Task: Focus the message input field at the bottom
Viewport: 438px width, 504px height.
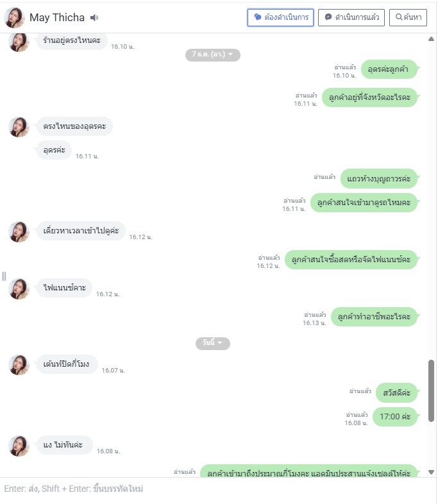Action: (x=219, y=489)
